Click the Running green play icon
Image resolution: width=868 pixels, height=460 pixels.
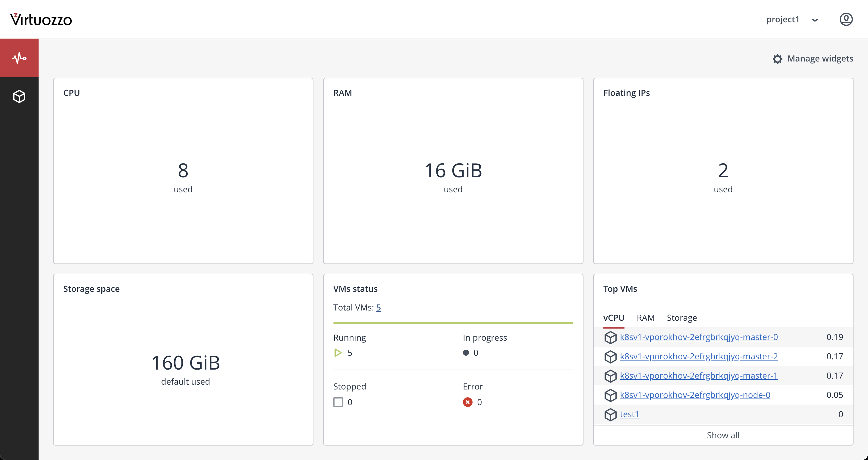(338, 353)
